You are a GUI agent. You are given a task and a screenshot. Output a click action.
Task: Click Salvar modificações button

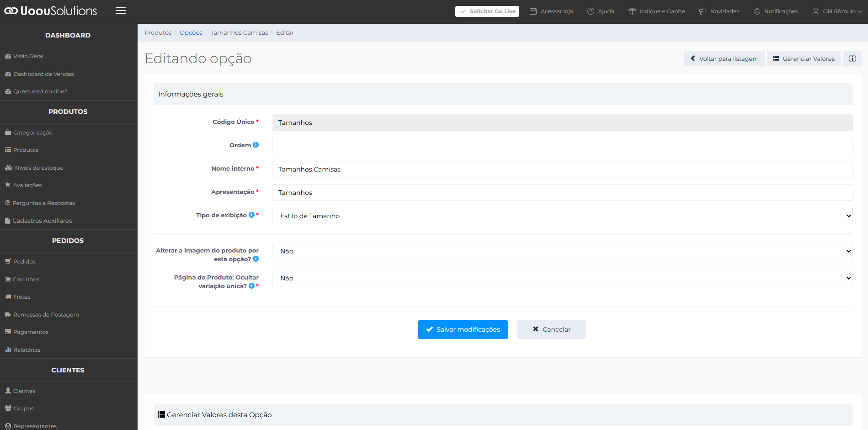463,329
